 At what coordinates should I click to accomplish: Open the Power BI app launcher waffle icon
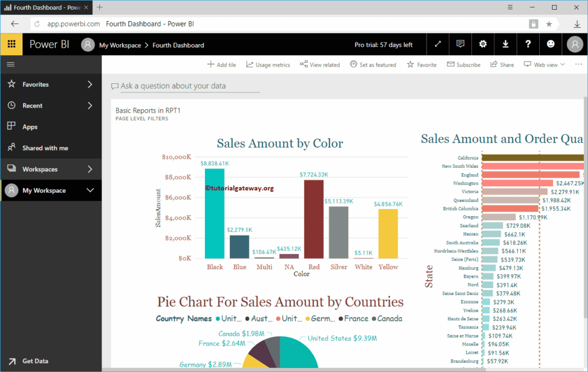[x=11, y=44]
